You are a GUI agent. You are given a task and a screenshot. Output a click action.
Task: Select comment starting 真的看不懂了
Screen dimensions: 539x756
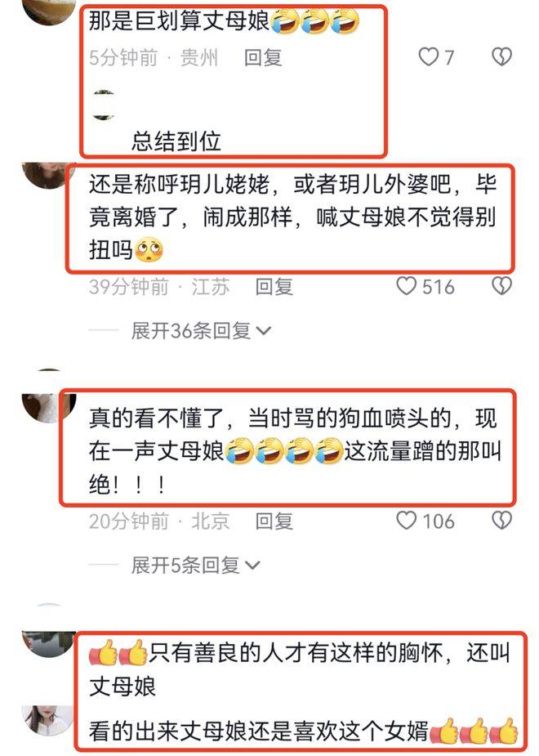(294, 451)
